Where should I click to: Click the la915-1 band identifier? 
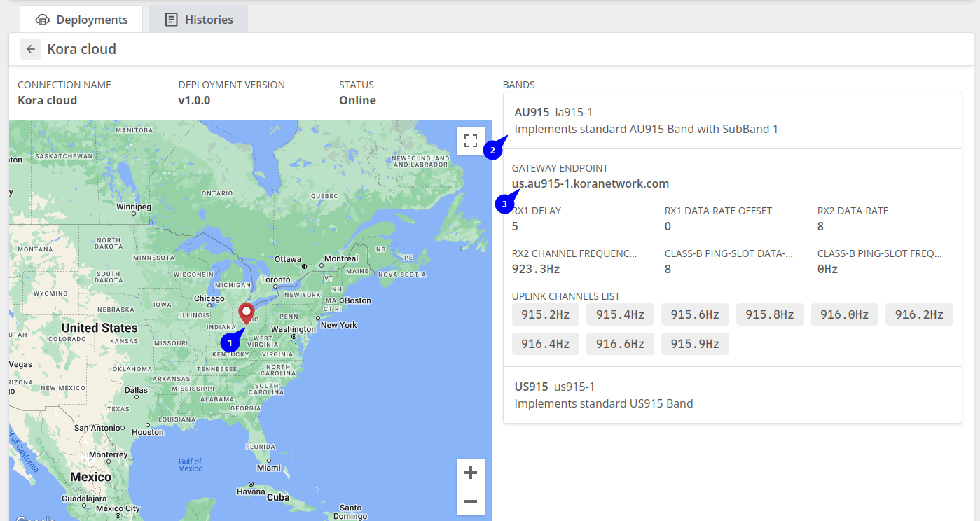pos(574,112)
